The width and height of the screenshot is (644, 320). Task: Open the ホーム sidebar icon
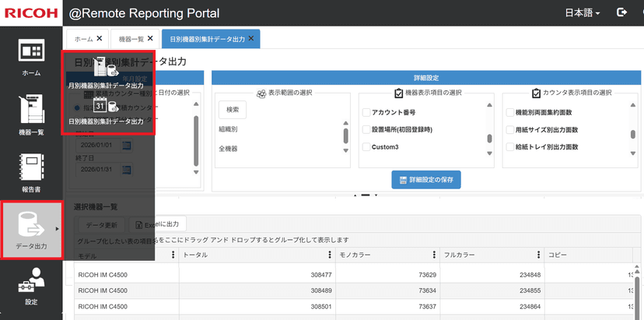(31, 58)
